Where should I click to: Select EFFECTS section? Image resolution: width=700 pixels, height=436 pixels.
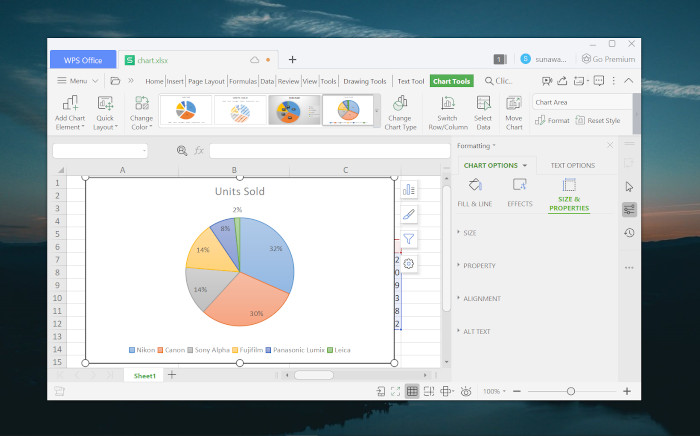pyautogui.click(x=520, y=193)
